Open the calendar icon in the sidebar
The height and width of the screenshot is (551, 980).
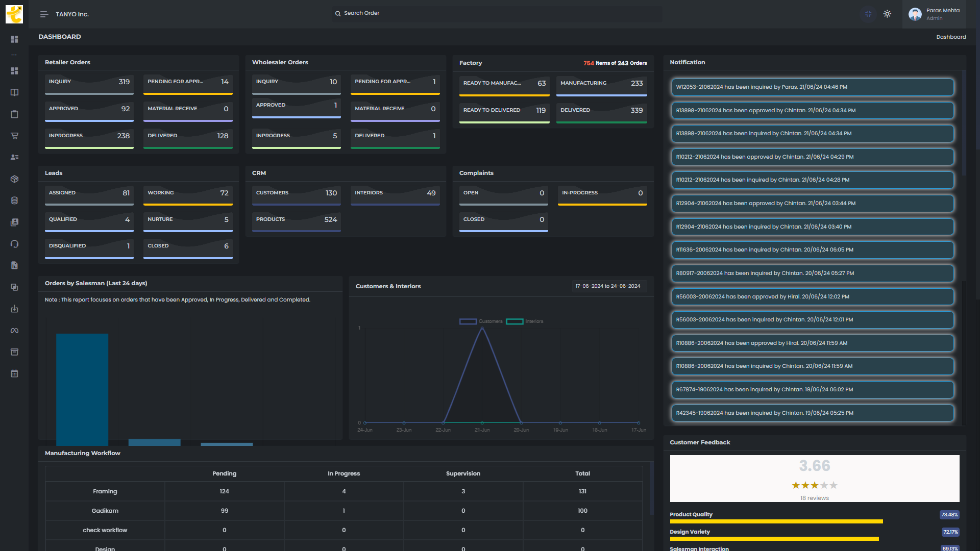tap(14, 373)
